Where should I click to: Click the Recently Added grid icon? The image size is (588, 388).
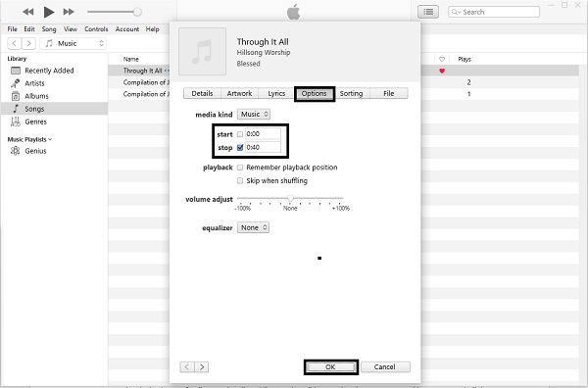(16, 71)
